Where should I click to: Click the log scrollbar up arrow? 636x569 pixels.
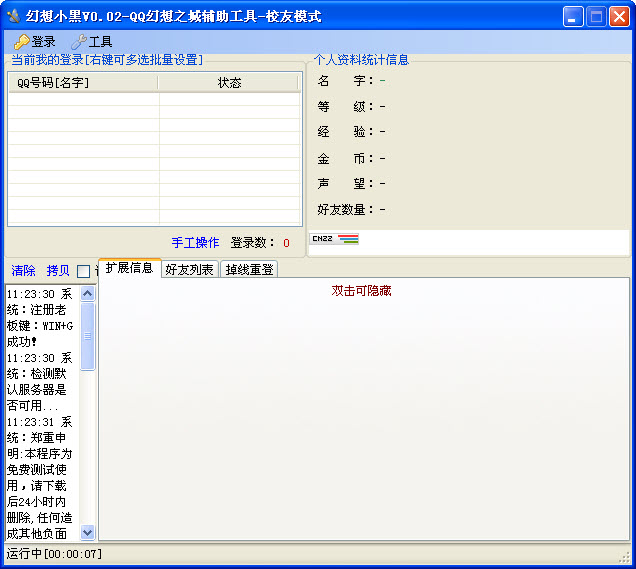(88, 293)
